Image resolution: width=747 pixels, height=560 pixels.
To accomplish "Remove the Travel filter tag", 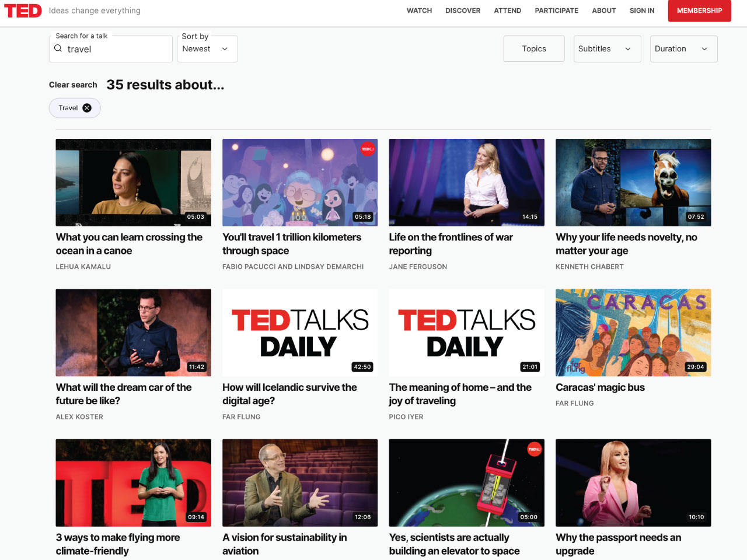I will pyautogui.click(x=87, y=108).
